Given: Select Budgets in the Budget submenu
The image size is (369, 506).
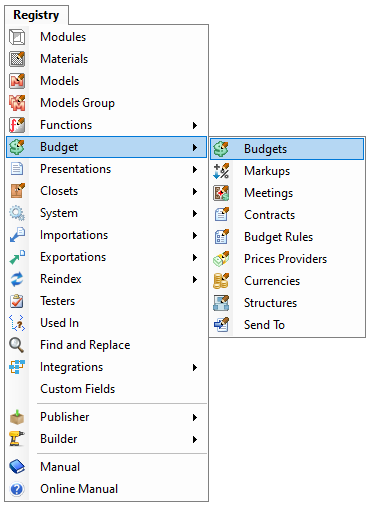Looking at the screenshot, I should pyautogui.click(x=287, y=149).
